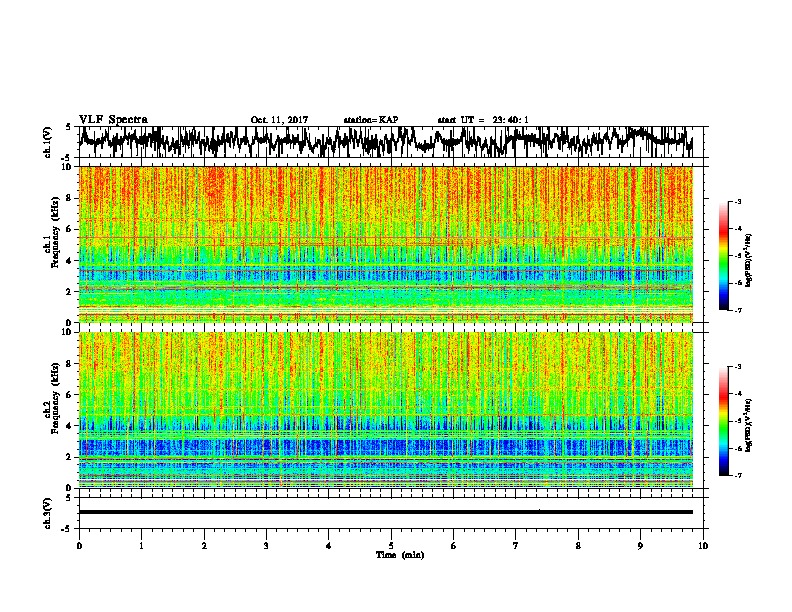The width and height of the screenshot is (792, 612).
Task: Click the "ch.3(V)" axis label
Action: 47,514
